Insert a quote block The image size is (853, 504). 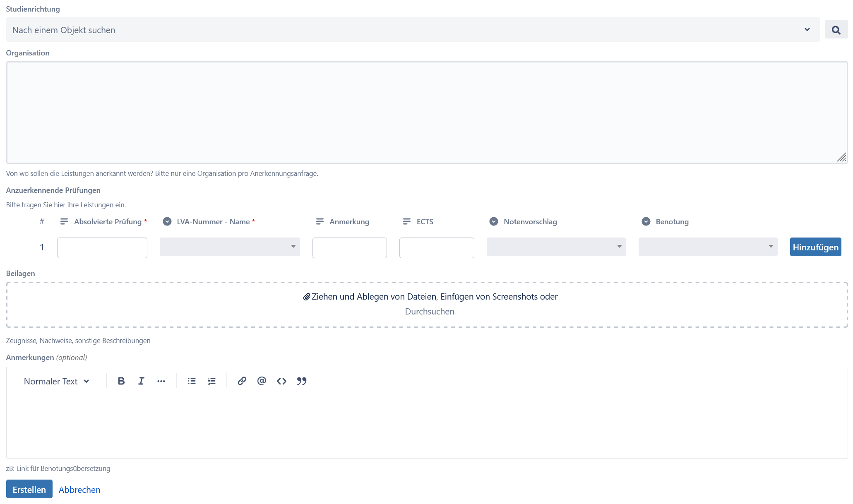pyautogui.click(x=301, y=381)
